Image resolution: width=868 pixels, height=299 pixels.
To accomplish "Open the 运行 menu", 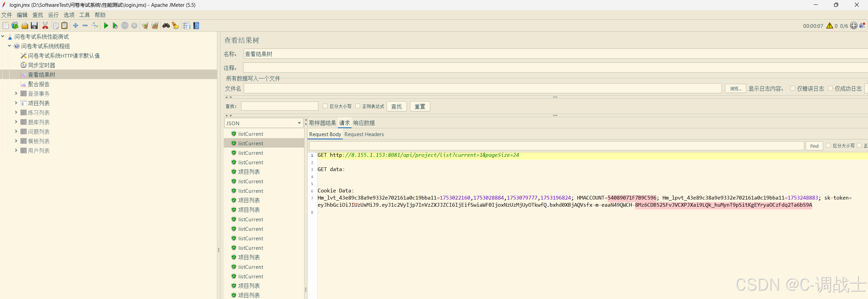I will pos(53,15).
